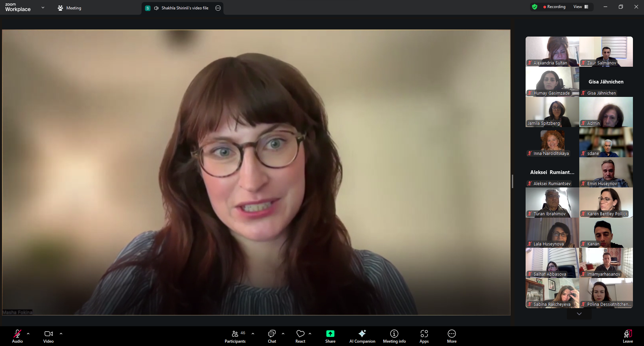Screen dimensions: 644x346
Task: Open the View layout options
Action: point(581,7)
